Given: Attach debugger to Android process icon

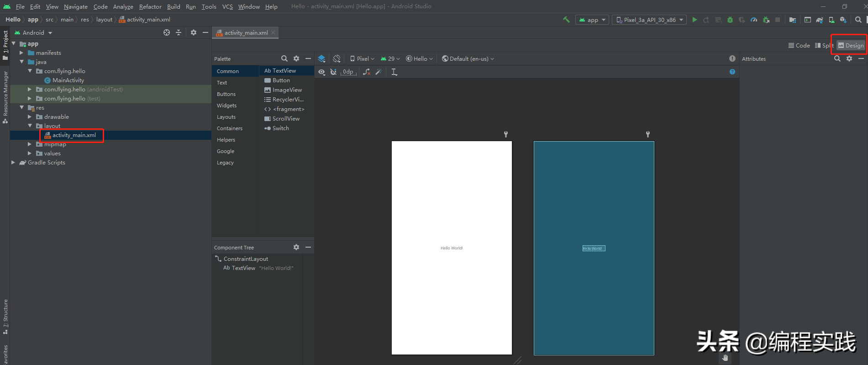Looking at the screenshot, I should [766, 20].
